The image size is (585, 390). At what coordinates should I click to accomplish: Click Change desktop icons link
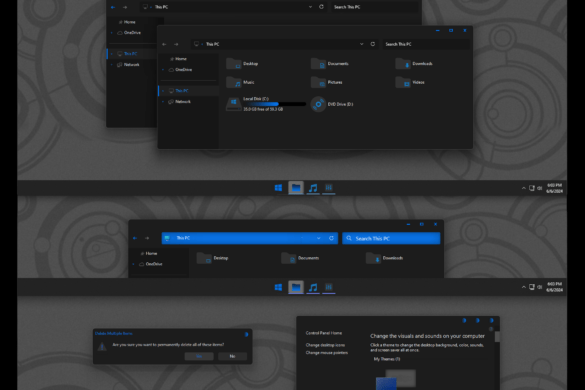pyautogui.click(x=325, y=345)
